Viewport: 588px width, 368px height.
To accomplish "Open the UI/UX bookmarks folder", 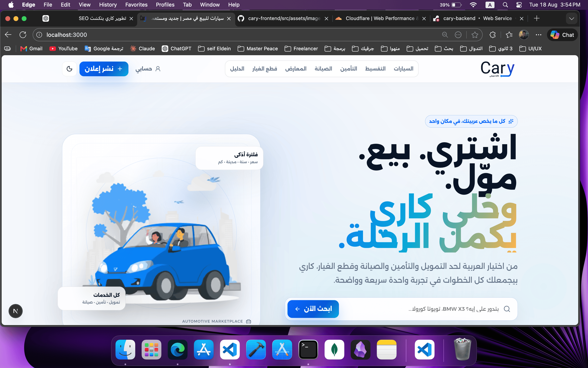I will click(x=530, y=49).
